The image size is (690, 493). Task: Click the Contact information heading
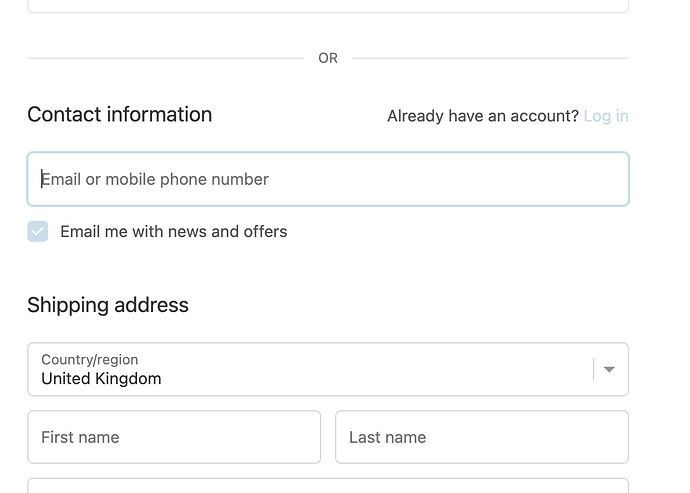coord(119,115)
